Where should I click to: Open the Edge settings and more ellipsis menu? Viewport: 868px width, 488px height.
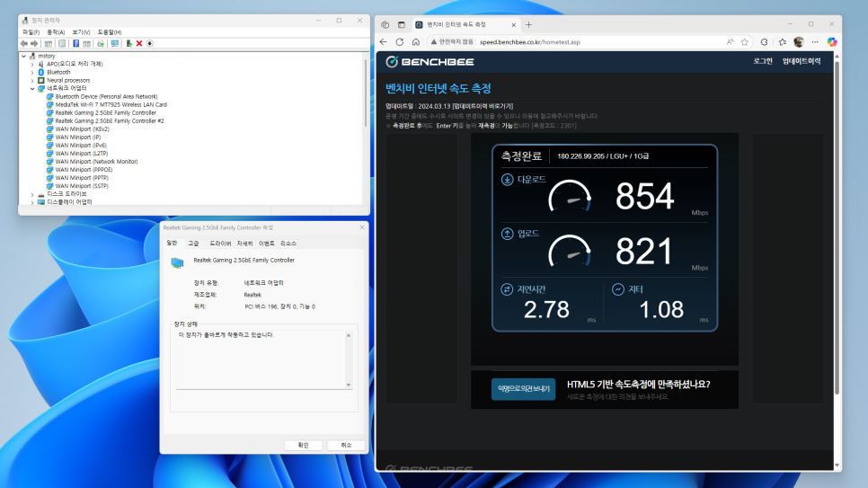click(815, 42)
